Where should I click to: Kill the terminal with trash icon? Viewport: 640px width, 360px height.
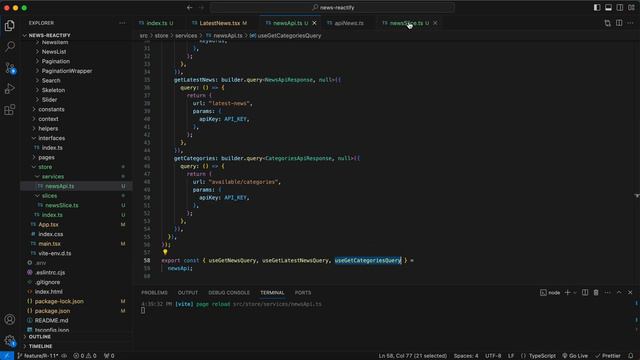pyautogui.click(x=596, y=293)
